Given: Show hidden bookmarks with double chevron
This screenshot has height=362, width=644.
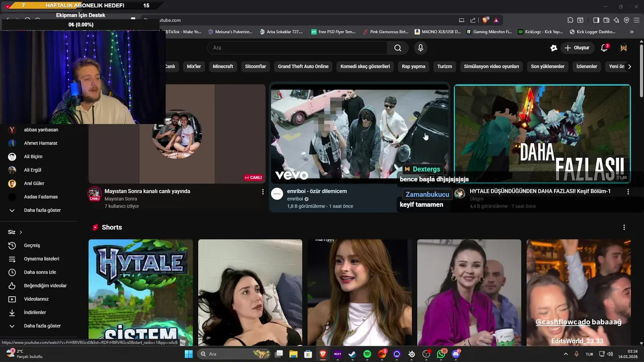Looking at the screenshot, I should click(x=632, y=32).
